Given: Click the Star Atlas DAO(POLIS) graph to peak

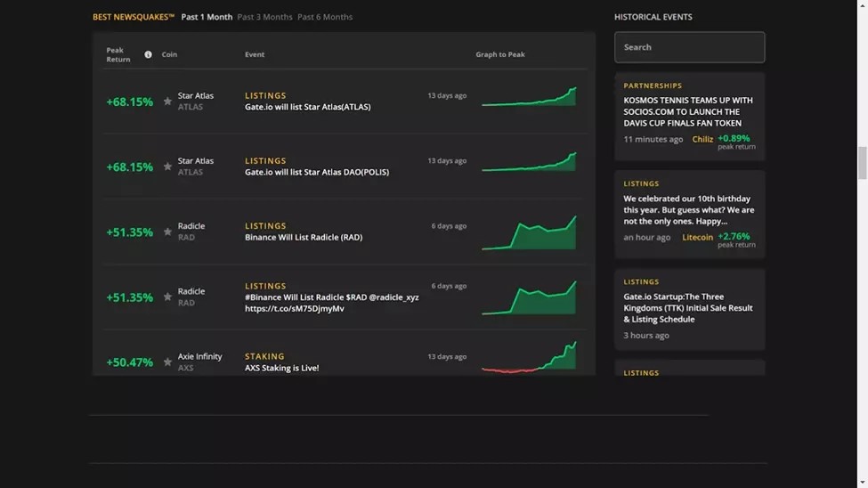Looking at the screenshot, I should (x=529, y=162).
